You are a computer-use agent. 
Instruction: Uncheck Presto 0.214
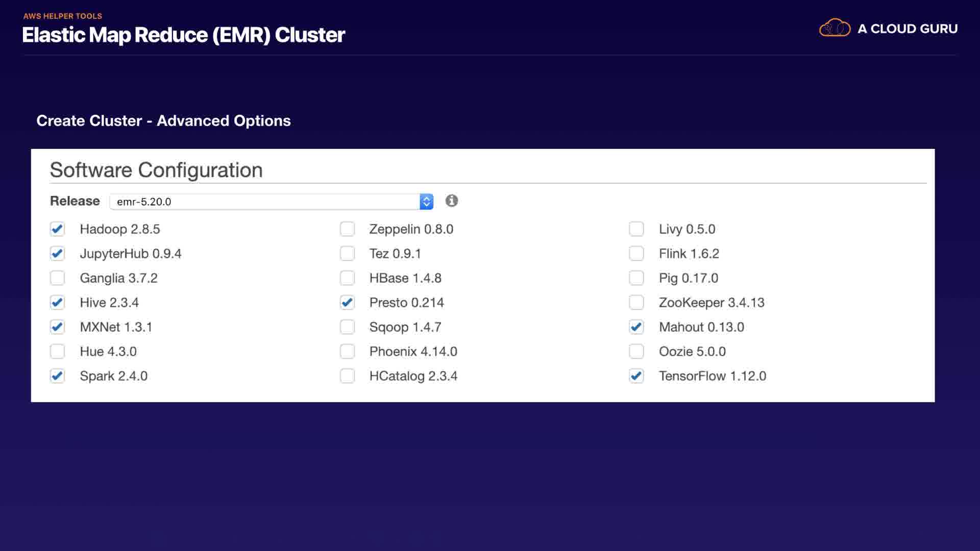pos(347,303)
